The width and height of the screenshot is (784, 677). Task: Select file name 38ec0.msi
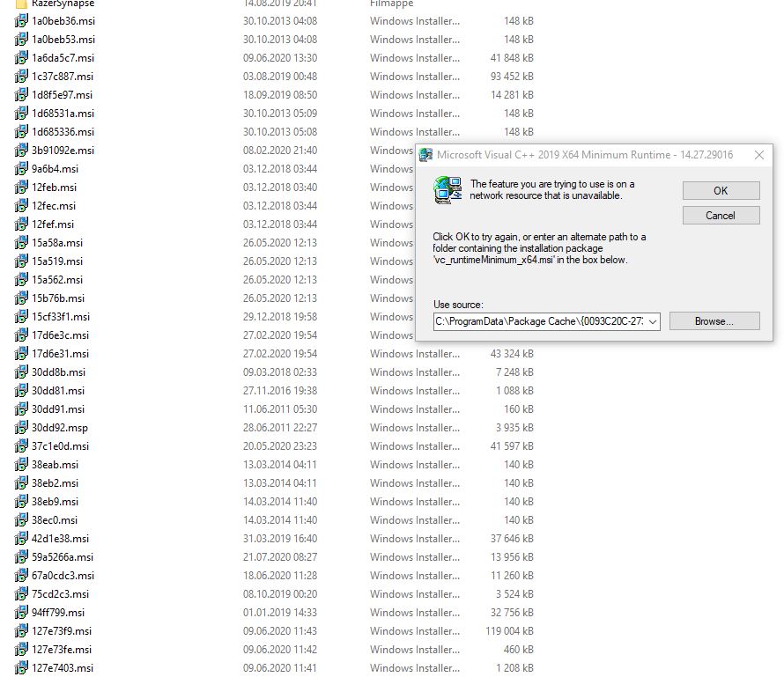pyautogui.click(x=55, y=520)
